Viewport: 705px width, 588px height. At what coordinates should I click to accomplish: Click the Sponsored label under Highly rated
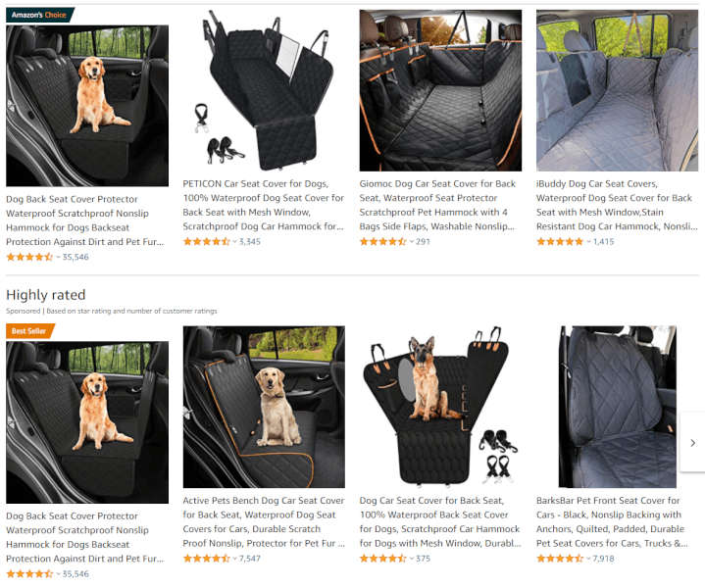[23, 311]
